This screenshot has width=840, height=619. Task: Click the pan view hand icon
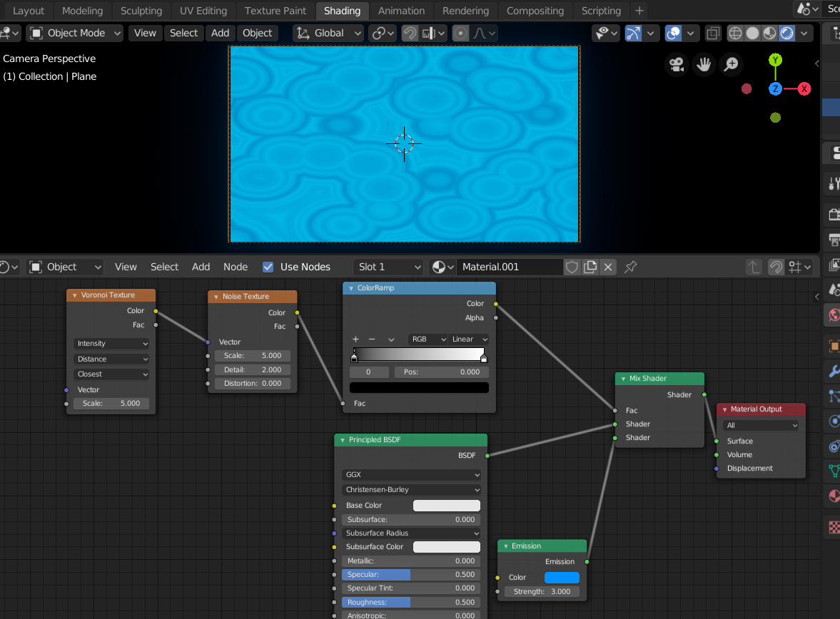[x=704, y=65]
